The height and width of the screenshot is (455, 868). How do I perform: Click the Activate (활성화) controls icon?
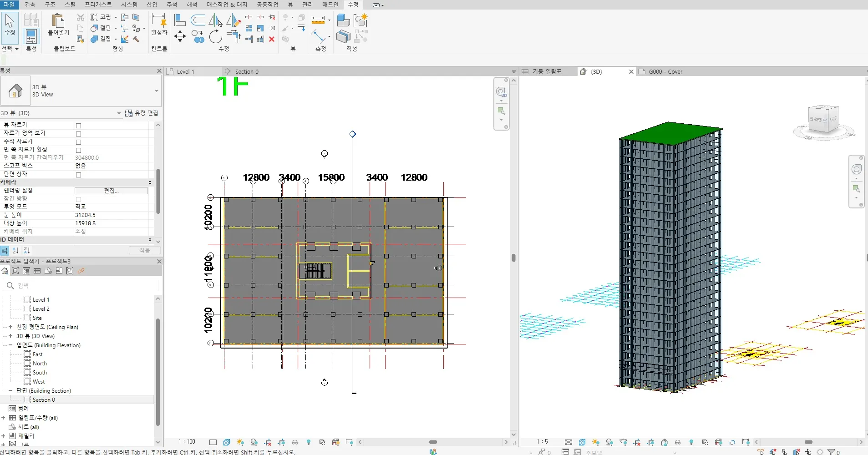[159, 21]
